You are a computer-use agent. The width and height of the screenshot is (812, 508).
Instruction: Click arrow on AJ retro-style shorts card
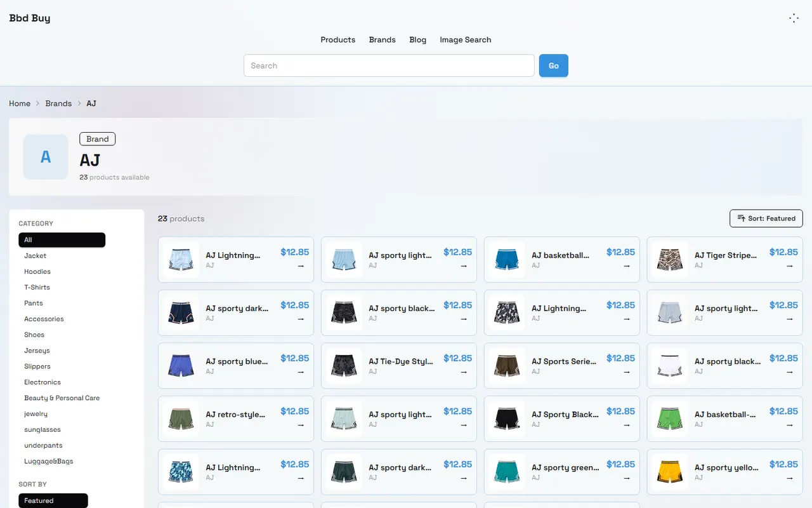[x=301, y=425]
